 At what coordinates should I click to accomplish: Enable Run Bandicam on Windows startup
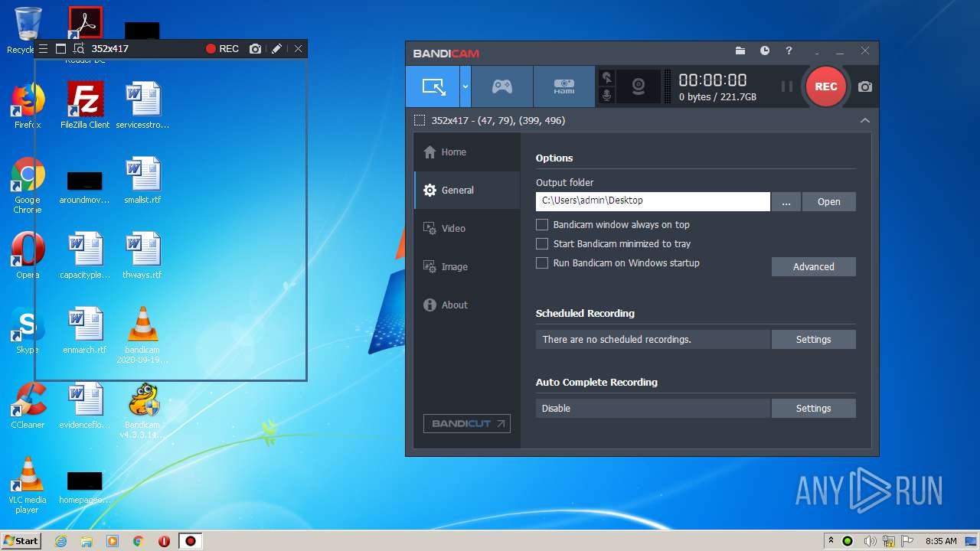click(x=542, y=262)
